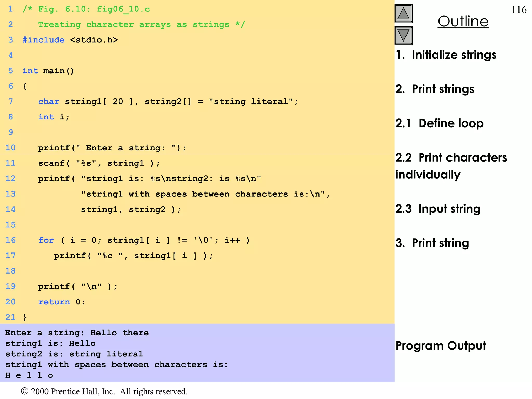Select outline item '2.2 Print characters individually'
Image resolution: width=532 pixels, height=399 pixels.
click(451, 166)
